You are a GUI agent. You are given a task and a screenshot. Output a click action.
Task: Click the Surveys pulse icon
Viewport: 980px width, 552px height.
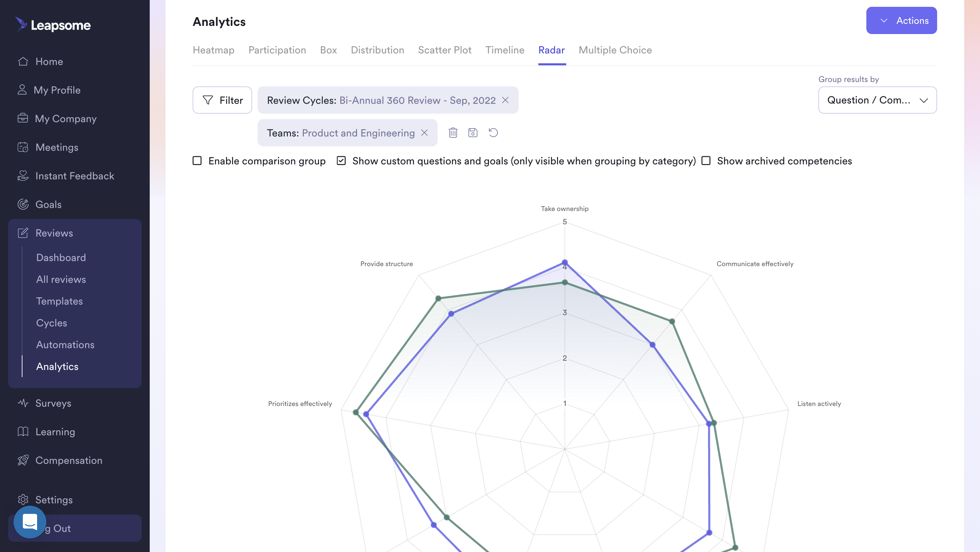(23, 403)
